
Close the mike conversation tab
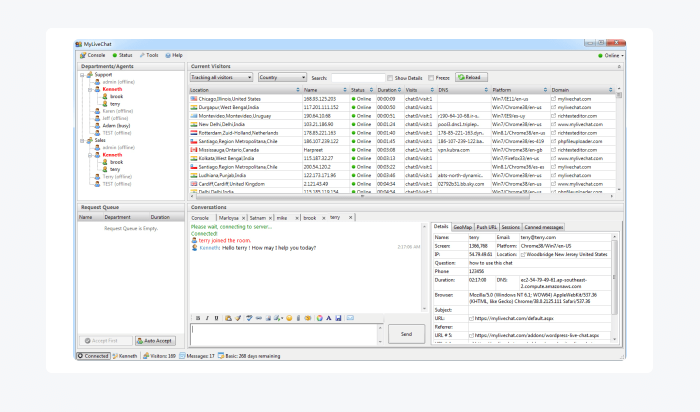click(297, 218)
